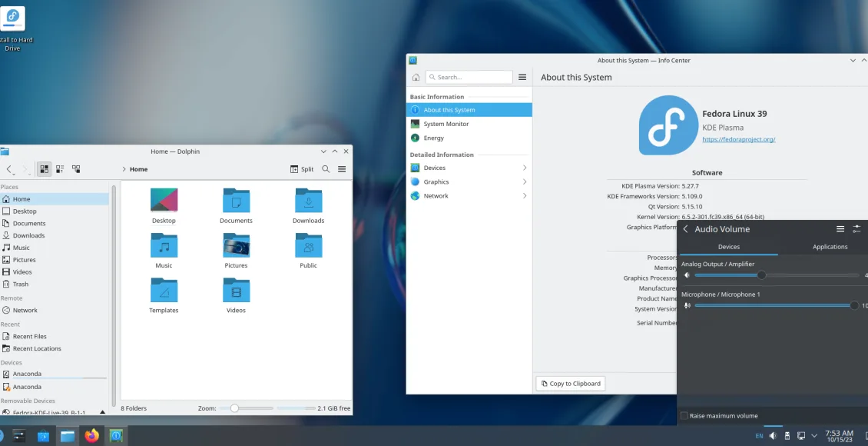Go to Info Center home icon
This screenshot has width=868, height=446.
click(x=416, y=77)
